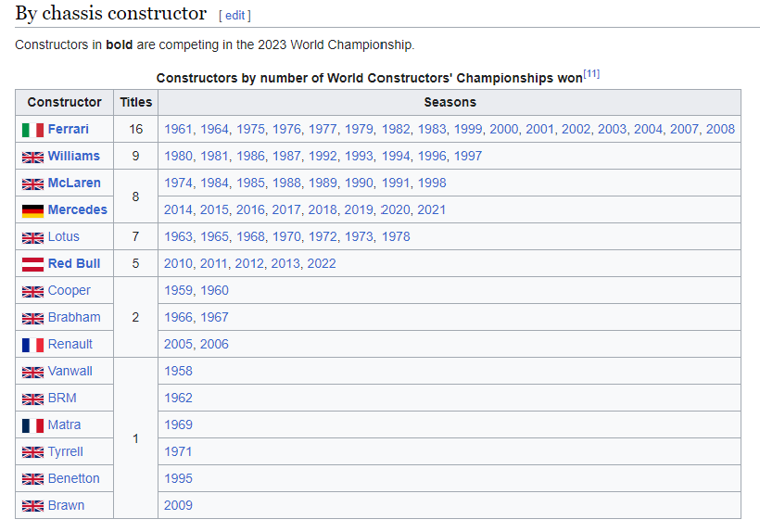
Task: Open the Renault constructor link
Action: pyautogui.click(x=70, y=345)
